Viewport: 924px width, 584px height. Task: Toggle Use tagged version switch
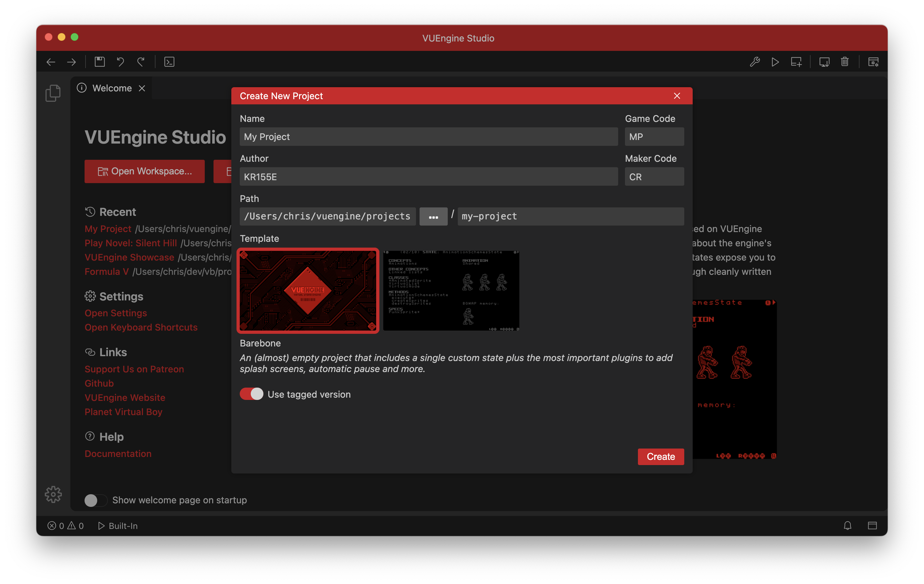coord(251,394)
